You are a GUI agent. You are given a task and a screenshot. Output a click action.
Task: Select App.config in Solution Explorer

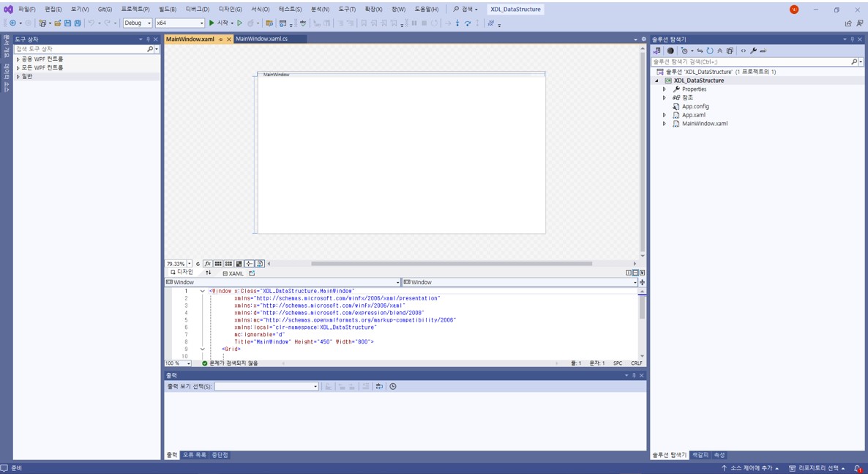coord(695,106)
